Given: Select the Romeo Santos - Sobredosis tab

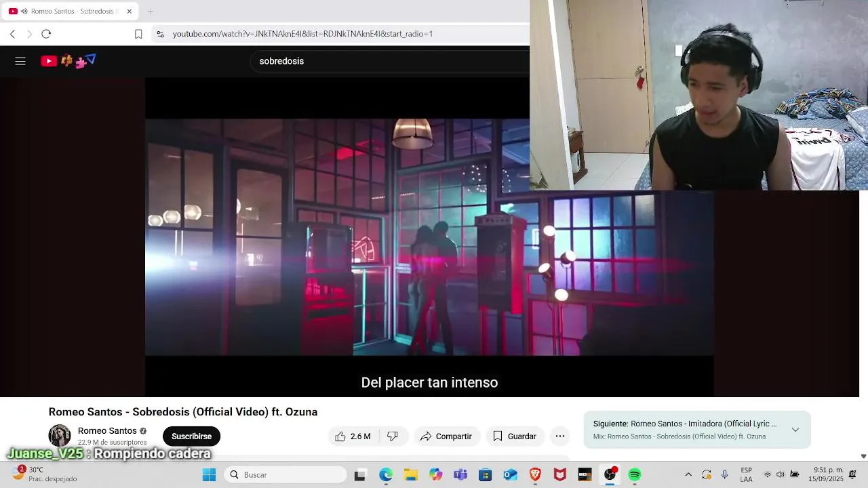Looking at the screenshot, I should [x=71, y=12].
